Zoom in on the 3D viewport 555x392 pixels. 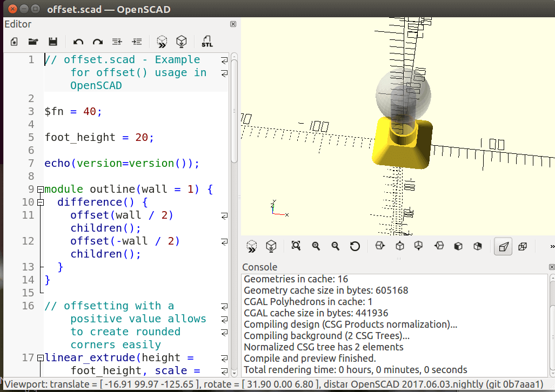315,246
